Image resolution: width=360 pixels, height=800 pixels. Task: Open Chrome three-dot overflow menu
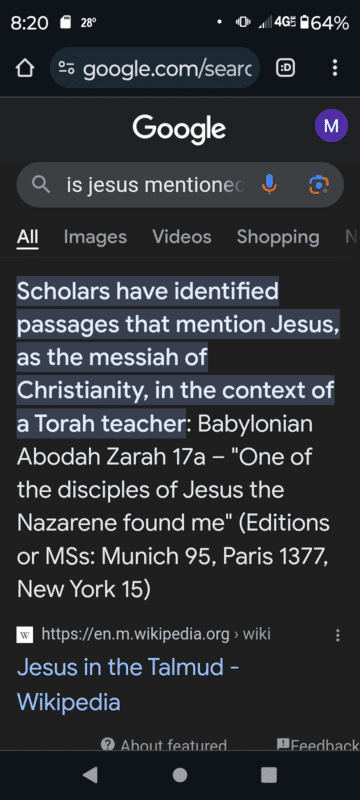click(335, 68)
